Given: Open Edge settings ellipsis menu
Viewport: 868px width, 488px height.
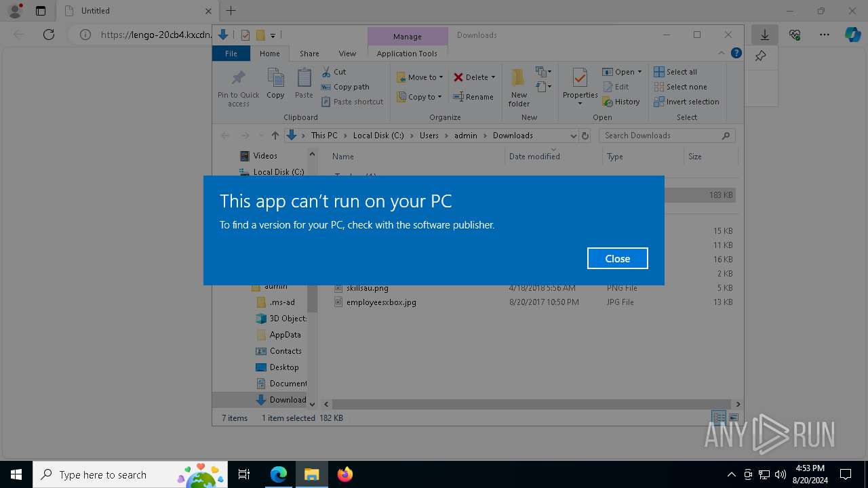Looking at the screenshot, I should (x=824, y=35).
